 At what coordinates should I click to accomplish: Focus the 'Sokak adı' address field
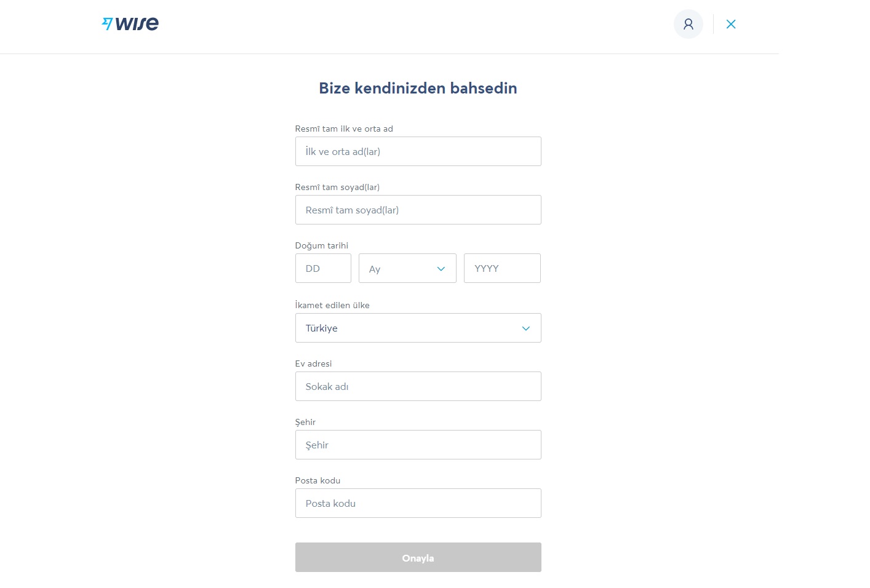click(x=418, y=386)
